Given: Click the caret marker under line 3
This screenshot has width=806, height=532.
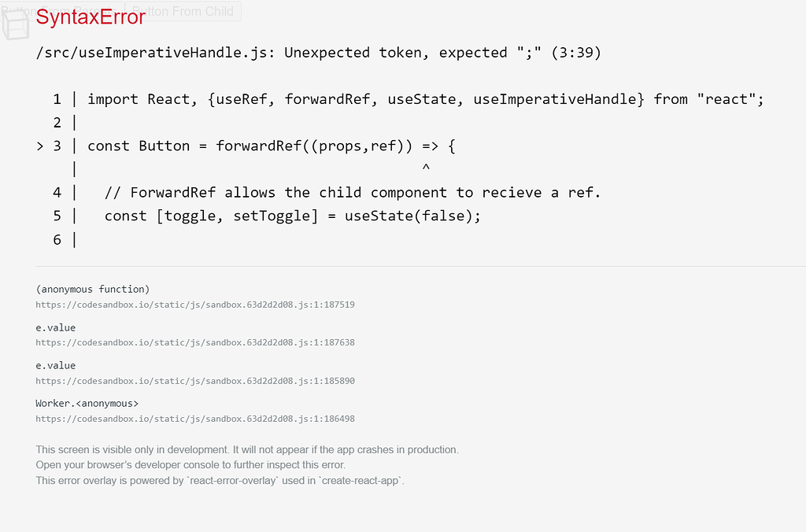Looking at the screenshot, I should click(426, 168).
